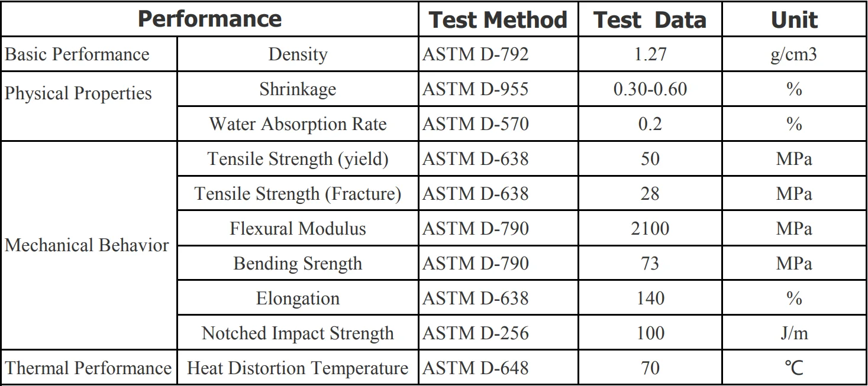Click the Heat Distortion Temperature cell
The image size is (868, 386).
pyautogui.click(x=298, y=368)
